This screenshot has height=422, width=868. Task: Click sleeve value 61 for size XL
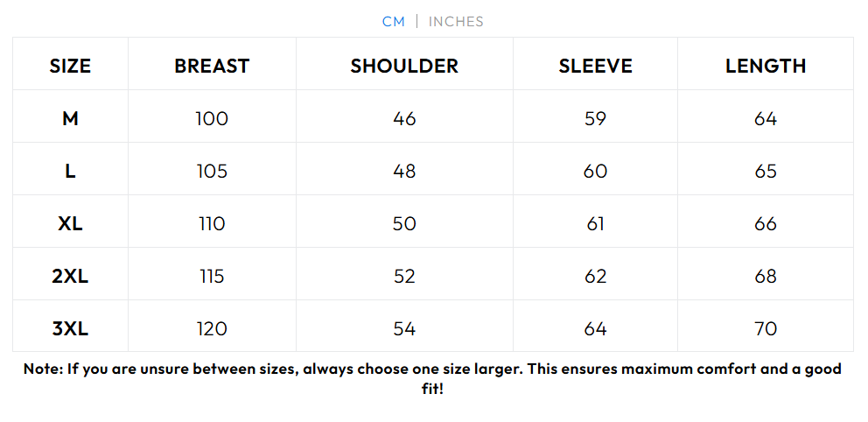coord(595,223)
